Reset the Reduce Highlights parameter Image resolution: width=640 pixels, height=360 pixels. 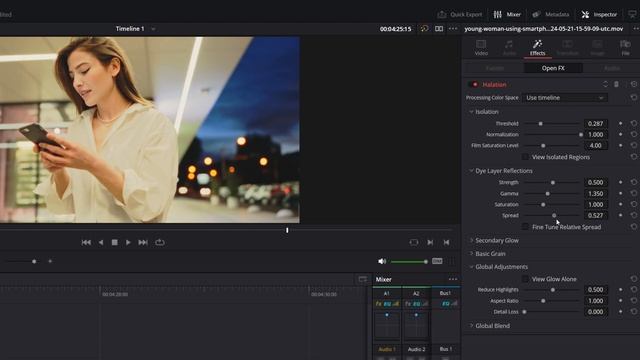[633, 289]
